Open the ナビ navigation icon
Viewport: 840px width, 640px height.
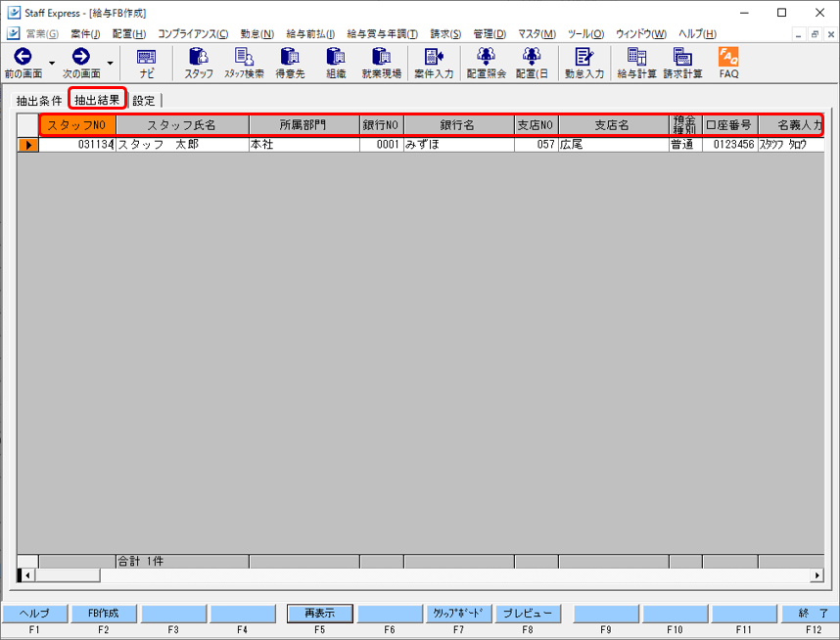click(146, 57)
